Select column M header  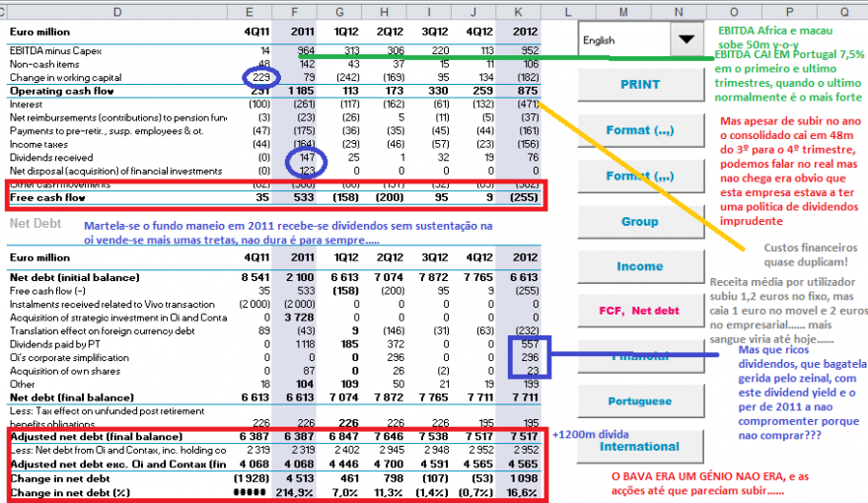click(x=623, y=12)
